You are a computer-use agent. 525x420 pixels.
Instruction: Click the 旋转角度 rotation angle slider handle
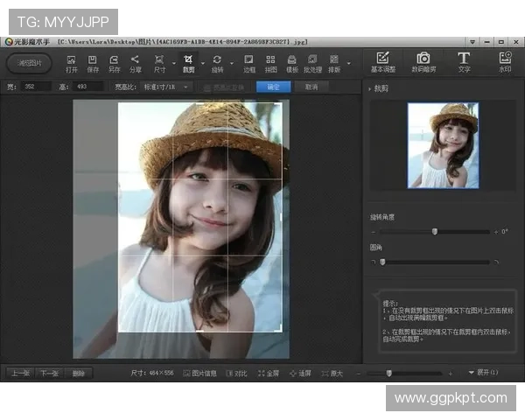click(x=435, y=231)
